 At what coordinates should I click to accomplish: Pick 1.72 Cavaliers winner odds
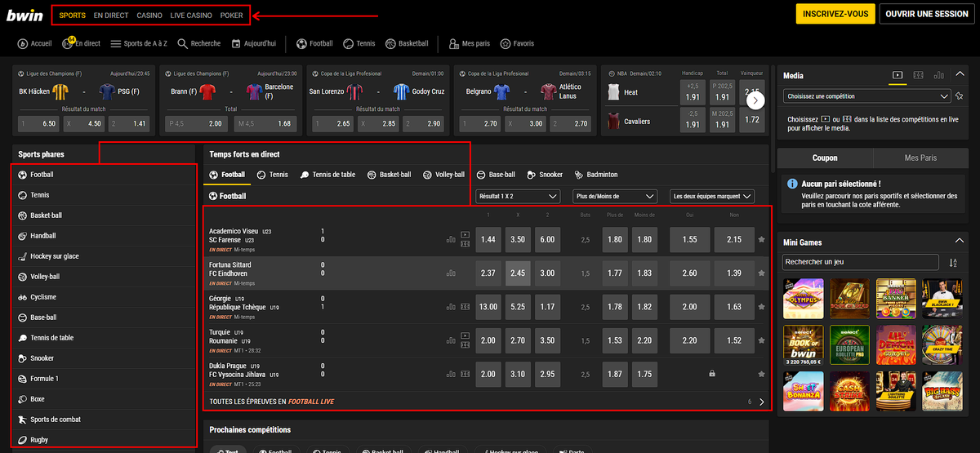[753, 119]
